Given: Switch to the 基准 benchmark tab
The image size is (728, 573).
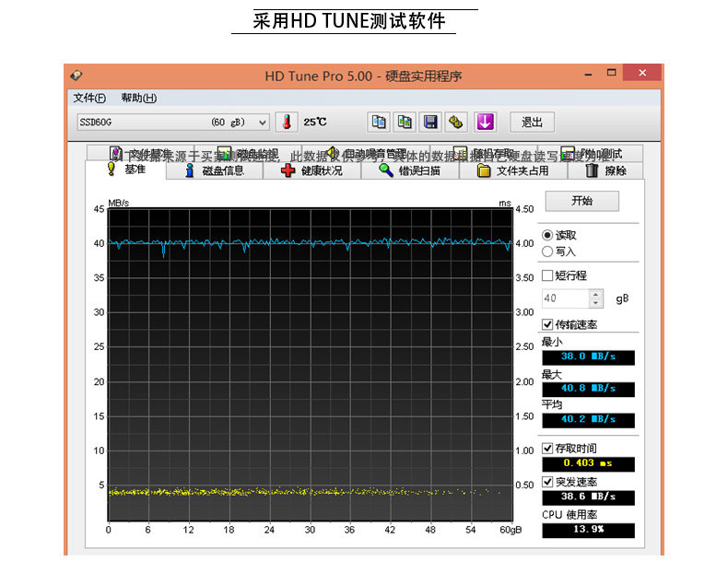Looking at the screenshot, I should pyautogui.click(x=126, y=170).
